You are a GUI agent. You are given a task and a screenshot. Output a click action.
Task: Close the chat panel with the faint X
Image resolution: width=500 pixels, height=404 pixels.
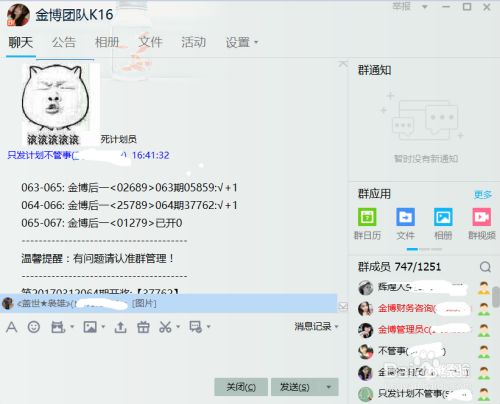click(343, 63)
